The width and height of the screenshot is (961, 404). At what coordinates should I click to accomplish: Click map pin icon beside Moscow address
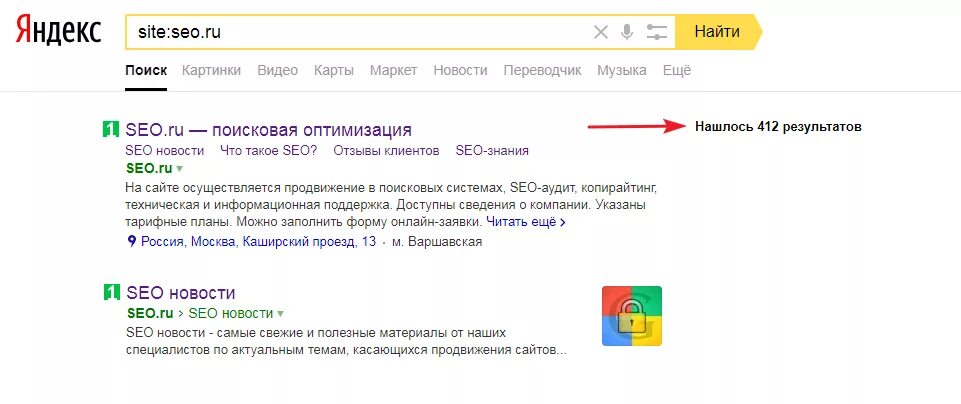(x=131, y=242)
